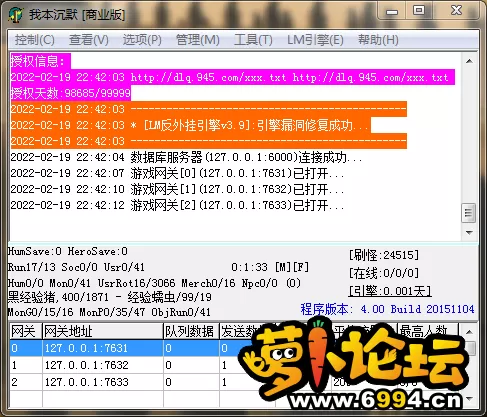Click the 网关 cell with value 0
This screenshot has height=417, width=487.
pos(25,348)
